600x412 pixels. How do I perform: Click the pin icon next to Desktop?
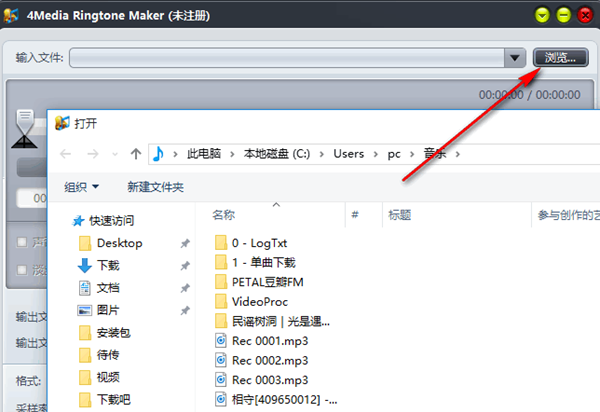click(x=185, y=243)
